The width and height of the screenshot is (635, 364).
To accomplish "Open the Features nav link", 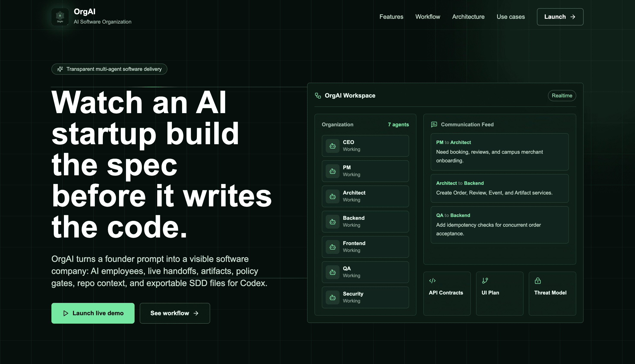I will click(391, 17).
